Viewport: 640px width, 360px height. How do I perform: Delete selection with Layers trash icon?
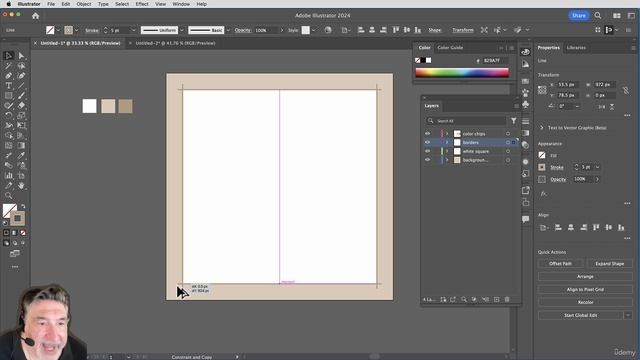click(x=507, y=300)
